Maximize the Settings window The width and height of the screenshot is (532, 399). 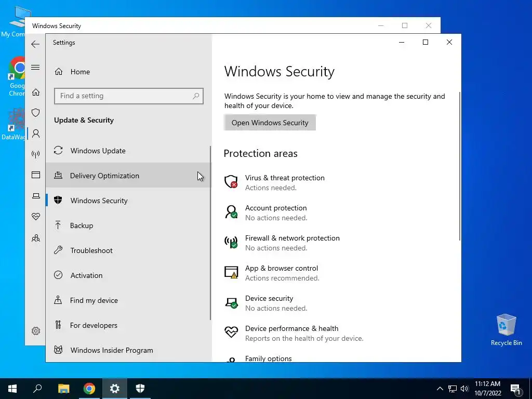(x=425, y=43)
